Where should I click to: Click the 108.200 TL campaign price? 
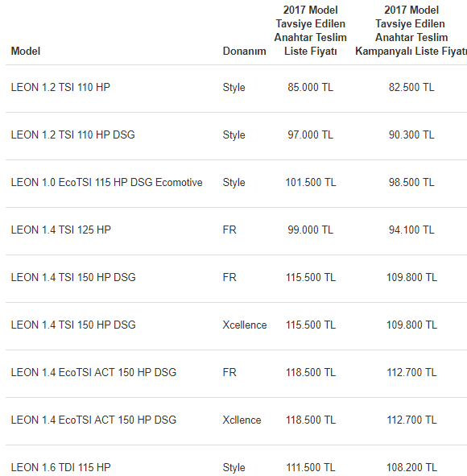click(x=411, y=467)
